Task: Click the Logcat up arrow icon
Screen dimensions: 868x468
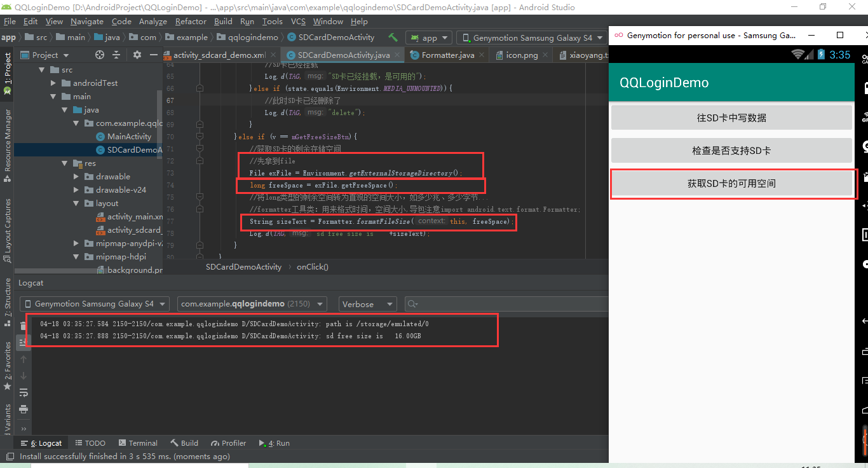Action: [24, 359]
